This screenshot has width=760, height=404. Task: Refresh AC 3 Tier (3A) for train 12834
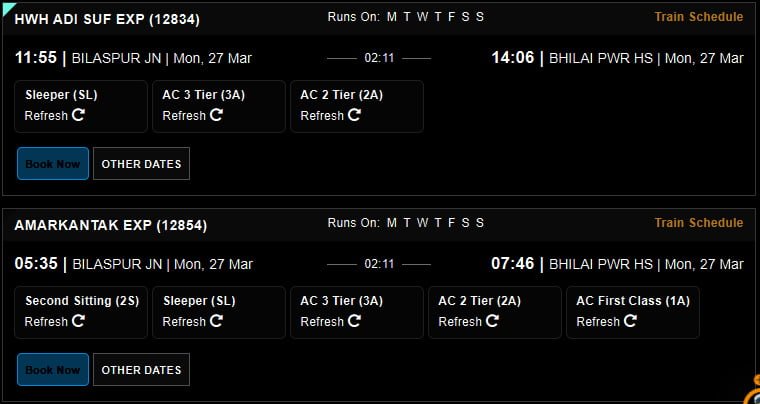coord(192,115)
